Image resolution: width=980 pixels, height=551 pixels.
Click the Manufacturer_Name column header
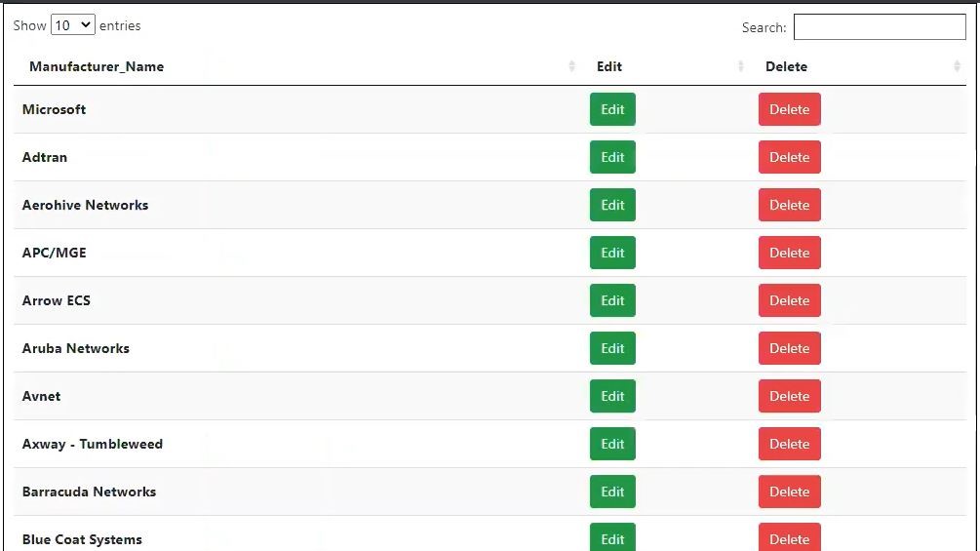97,66
